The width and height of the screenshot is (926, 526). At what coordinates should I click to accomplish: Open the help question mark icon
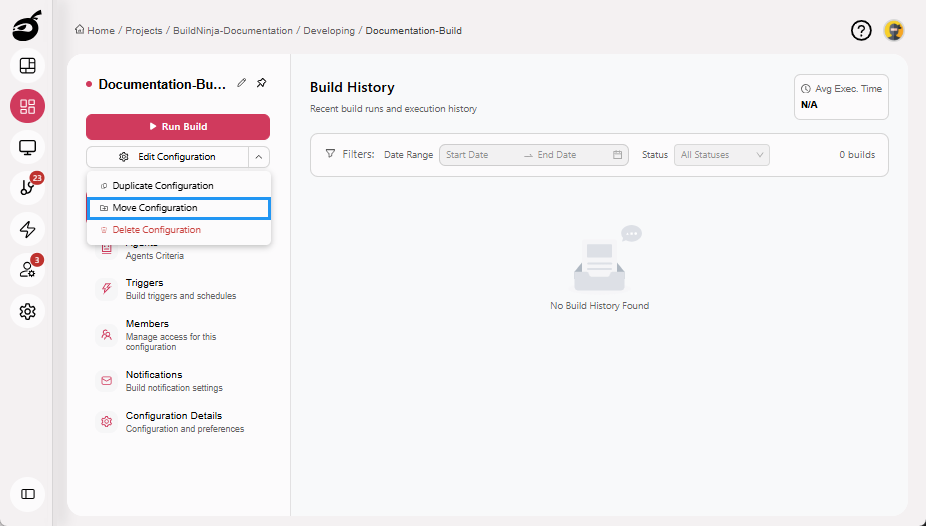[x=861, y=31]
